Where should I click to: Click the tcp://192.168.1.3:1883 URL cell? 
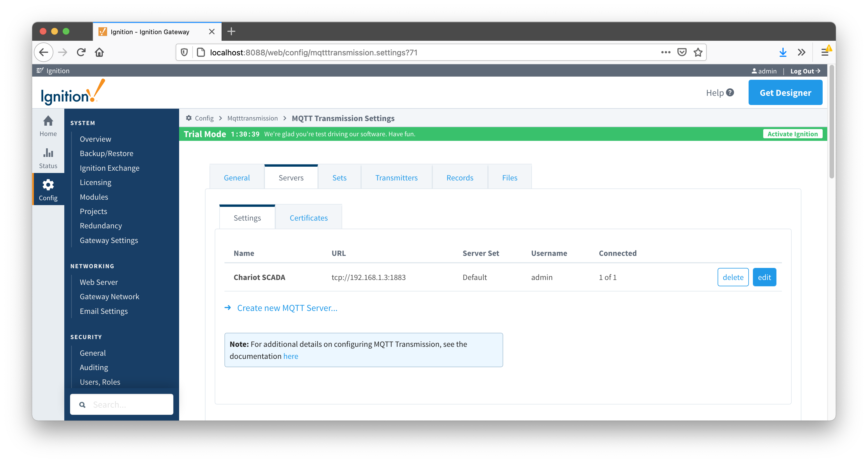(368, 277)
